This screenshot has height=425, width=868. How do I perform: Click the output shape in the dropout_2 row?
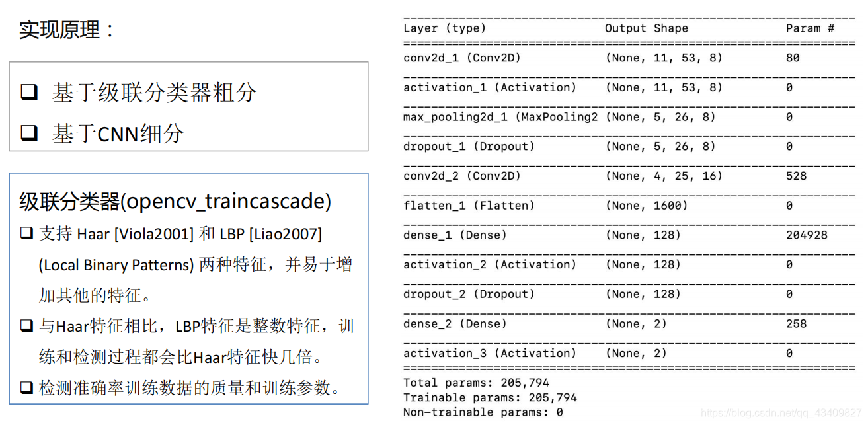pos(643,294)
